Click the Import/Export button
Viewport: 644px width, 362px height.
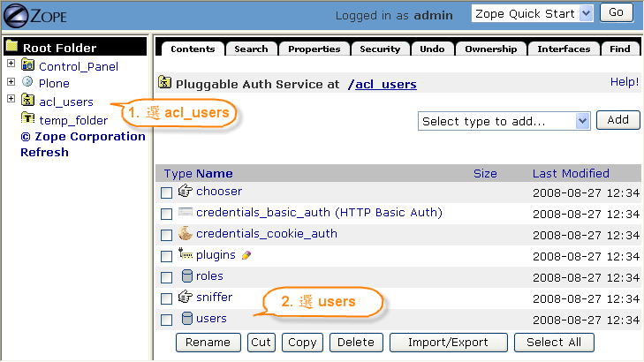click(x=448, y=343)
